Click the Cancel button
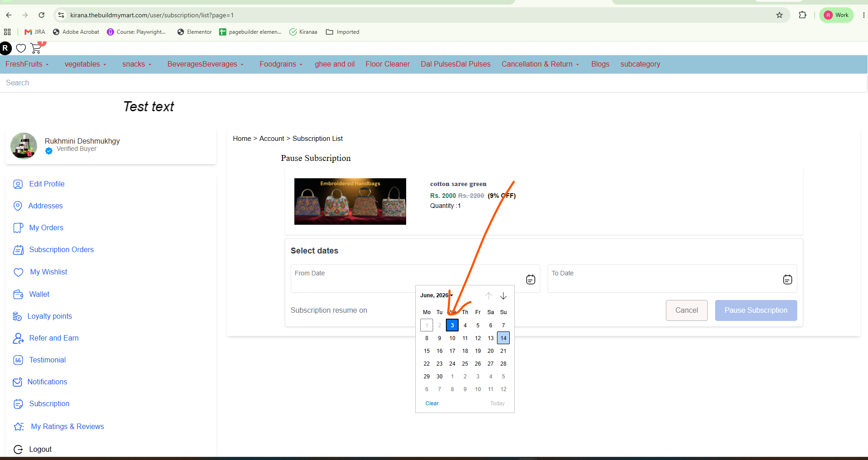The width and height of the screenshot is (868, 460). click(x=686, y=310)
